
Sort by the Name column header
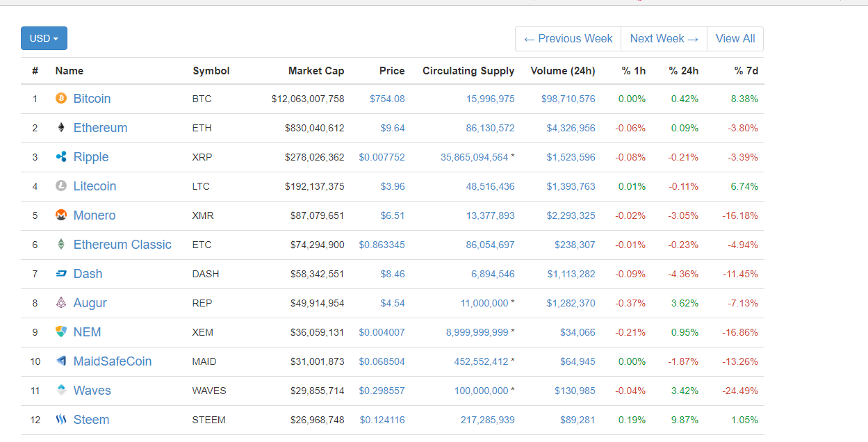69,71
